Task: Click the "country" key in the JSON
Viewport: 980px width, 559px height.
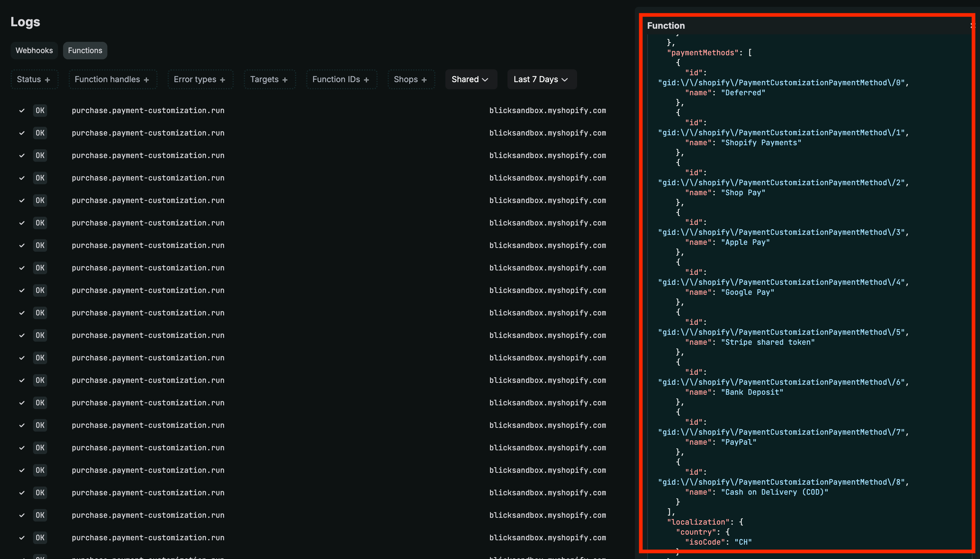Action: click(696, 532)
